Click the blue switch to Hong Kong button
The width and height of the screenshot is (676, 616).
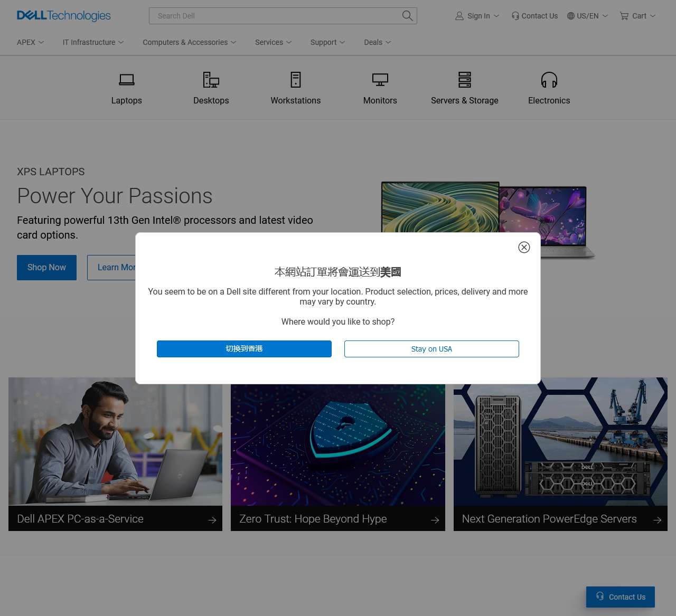coord(244,349)
